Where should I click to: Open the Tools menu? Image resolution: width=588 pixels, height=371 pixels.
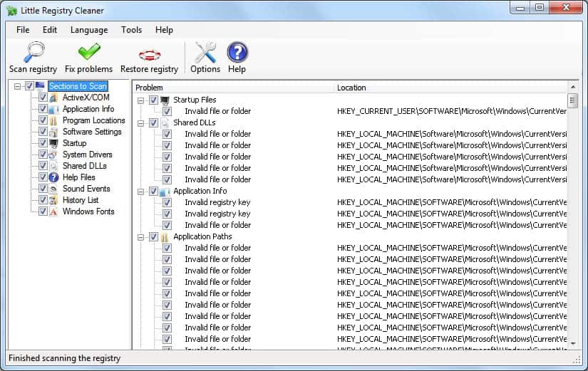pyautogui.click(x=131, y=30)
